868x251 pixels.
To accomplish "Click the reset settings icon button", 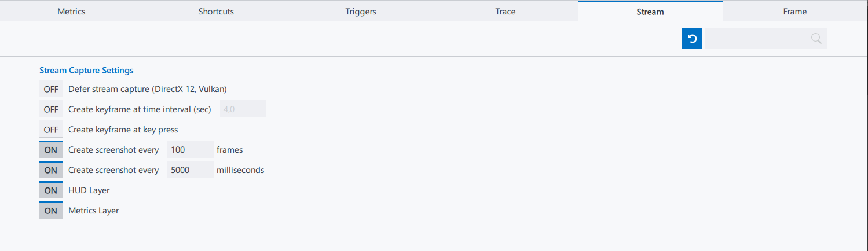I will pyautogui.click(x=692, y=39).
